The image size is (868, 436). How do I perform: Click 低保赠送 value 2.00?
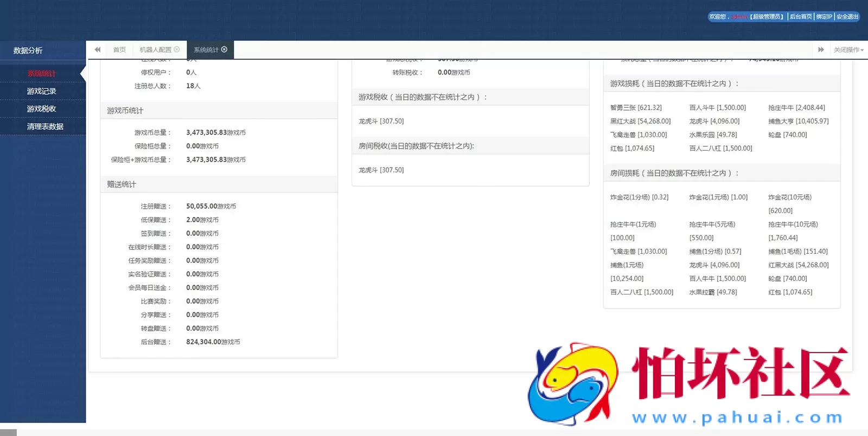click(x=202, y=220)
